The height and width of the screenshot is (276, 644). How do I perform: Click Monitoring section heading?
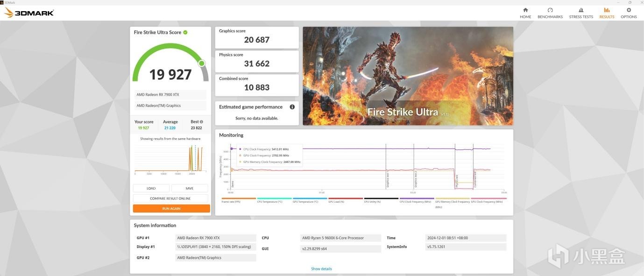tap(231, 135)
